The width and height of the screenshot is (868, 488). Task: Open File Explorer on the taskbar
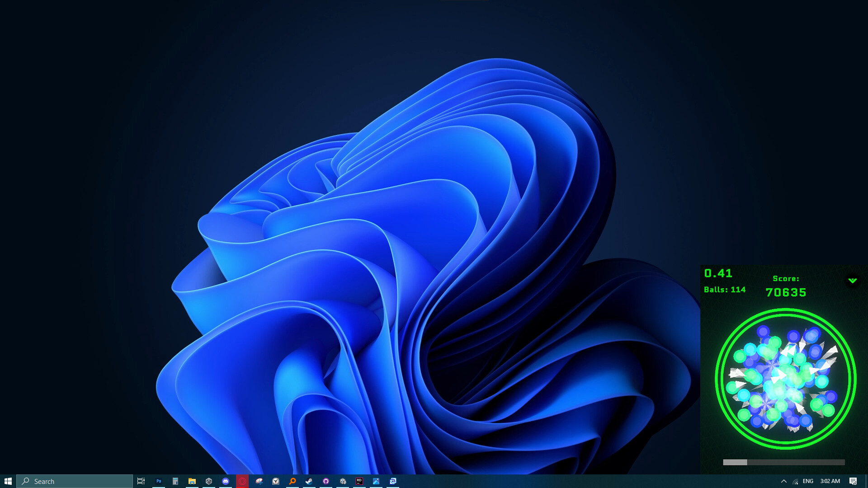coord(192,481)
